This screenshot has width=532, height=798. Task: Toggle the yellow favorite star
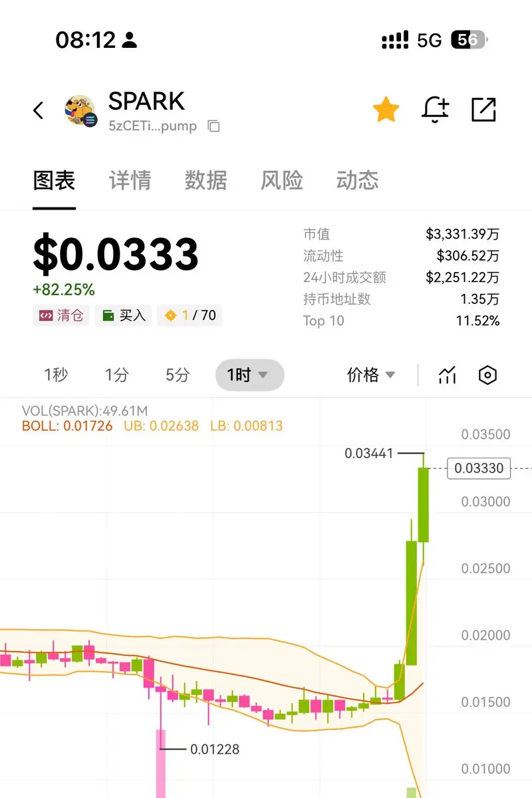tap(386, 109)
